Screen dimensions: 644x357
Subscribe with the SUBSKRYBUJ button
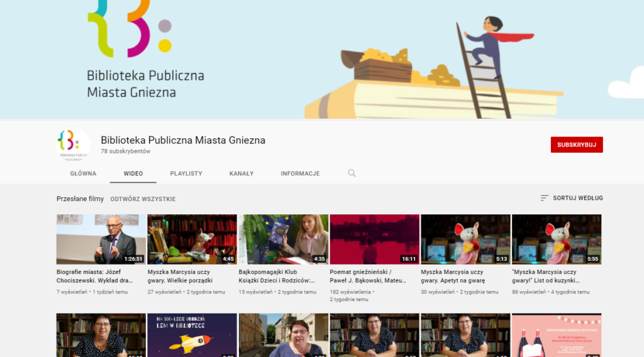point(577,145)
